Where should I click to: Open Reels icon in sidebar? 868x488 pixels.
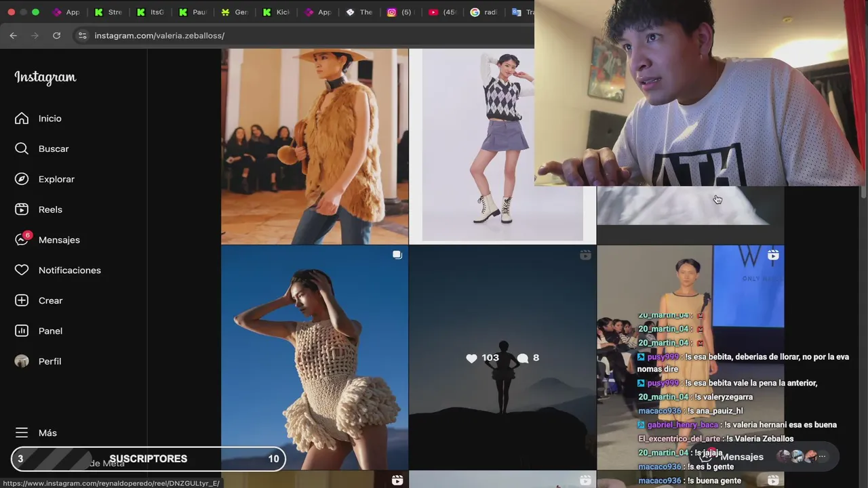22,209
